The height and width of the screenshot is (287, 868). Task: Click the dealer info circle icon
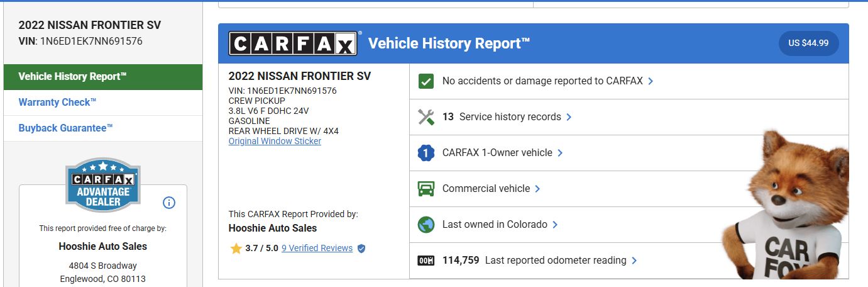[x=169, y=203]
